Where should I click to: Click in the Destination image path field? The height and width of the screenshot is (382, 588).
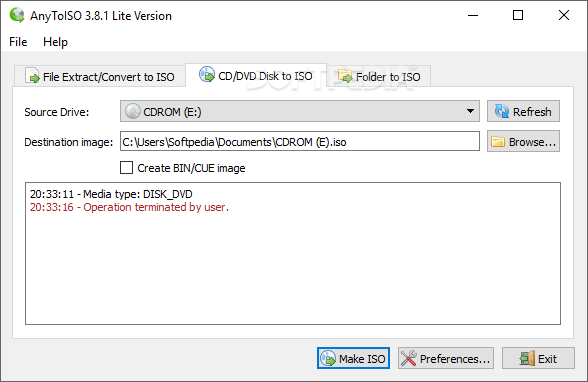[x=300, y=141]
